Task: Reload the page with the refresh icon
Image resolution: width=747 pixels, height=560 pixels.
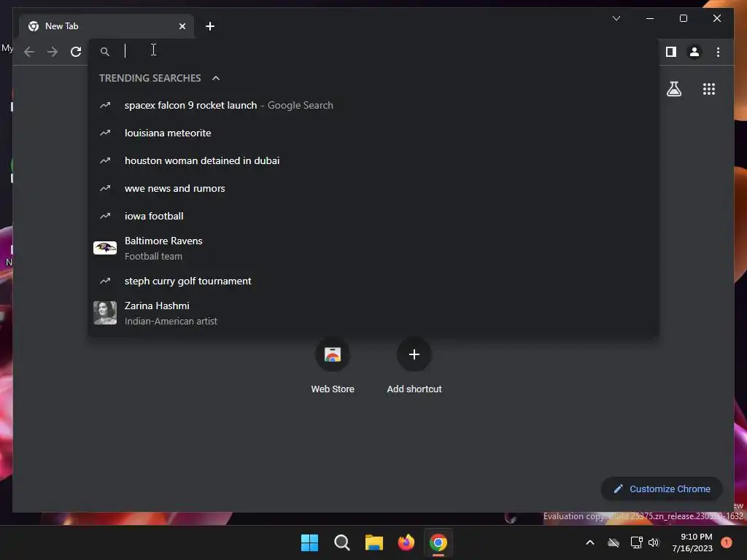Action: point(76,52)
